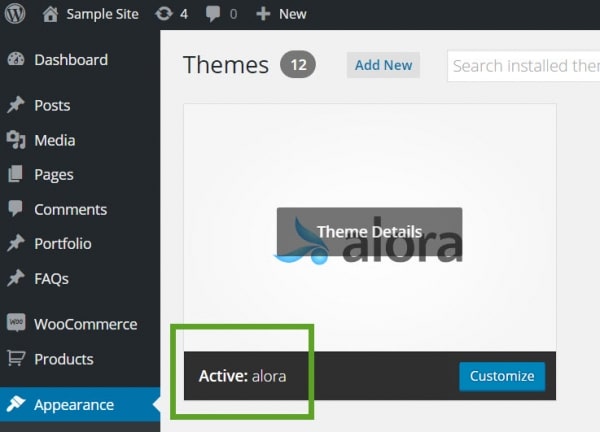
Task: Open Comments in the sidebar
Action: point(71,210)
